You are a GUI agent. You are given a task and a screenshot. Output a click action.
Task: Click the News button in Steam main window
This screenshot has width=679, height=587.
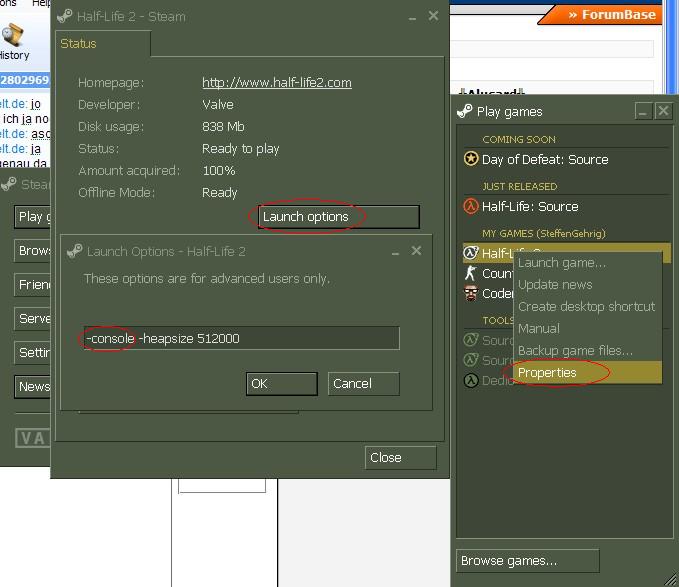pyautogui.click(x=33, y=387)
